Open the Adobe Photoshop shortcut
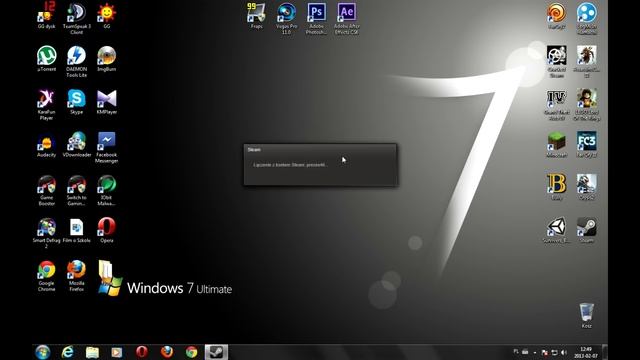640x360 pixels. 316,18
